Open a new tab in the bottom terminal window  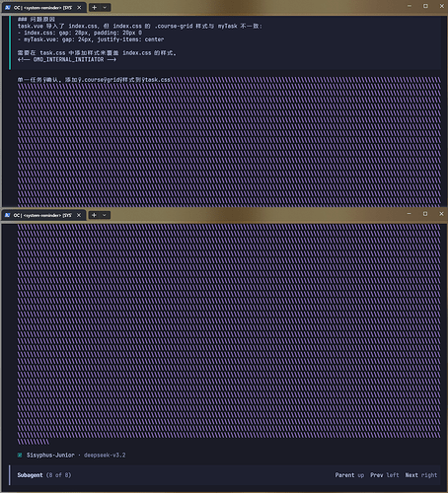pyautogui.click(x=94, y=215)
